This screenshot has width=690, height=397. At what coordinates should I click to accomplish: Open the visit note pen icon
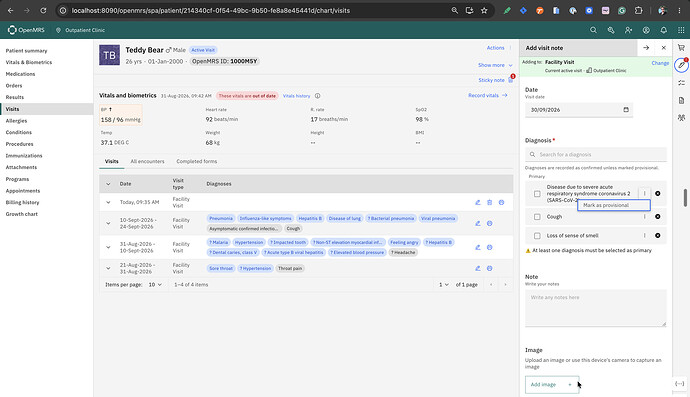(x=681, y=65)
